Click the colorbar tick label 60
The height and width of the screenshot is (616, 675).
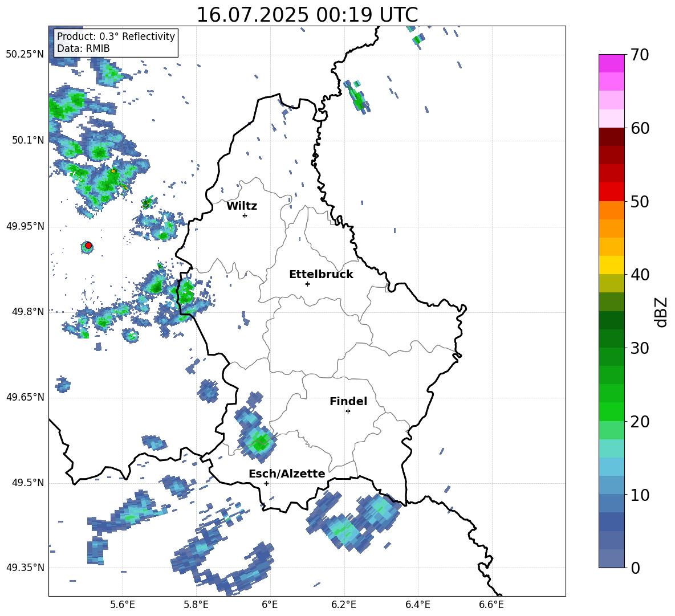pyautogui.click(x=640, y=128)
